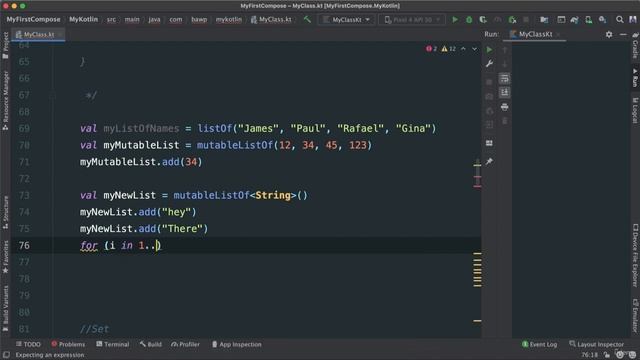
Task: Open the AVD manager phone icon
Action: [x=589, y=20]
